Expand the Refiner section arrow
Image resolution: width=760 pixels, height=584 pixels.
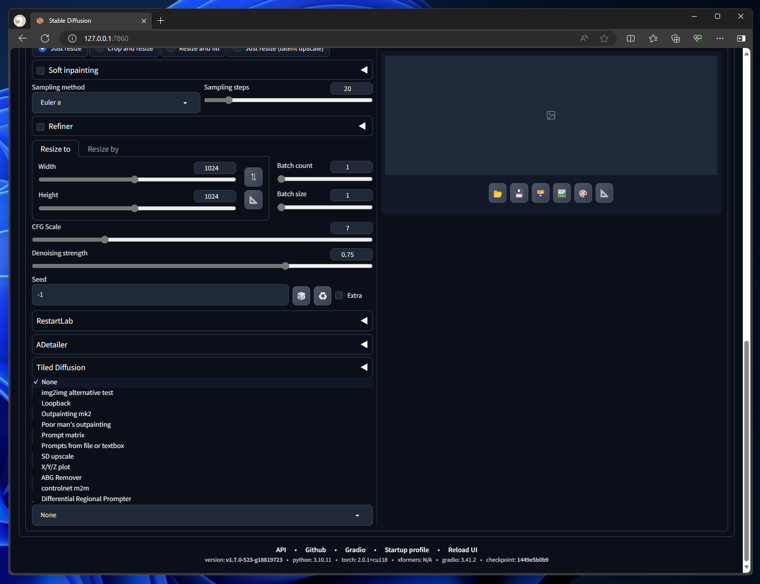[x=362, y=126]
